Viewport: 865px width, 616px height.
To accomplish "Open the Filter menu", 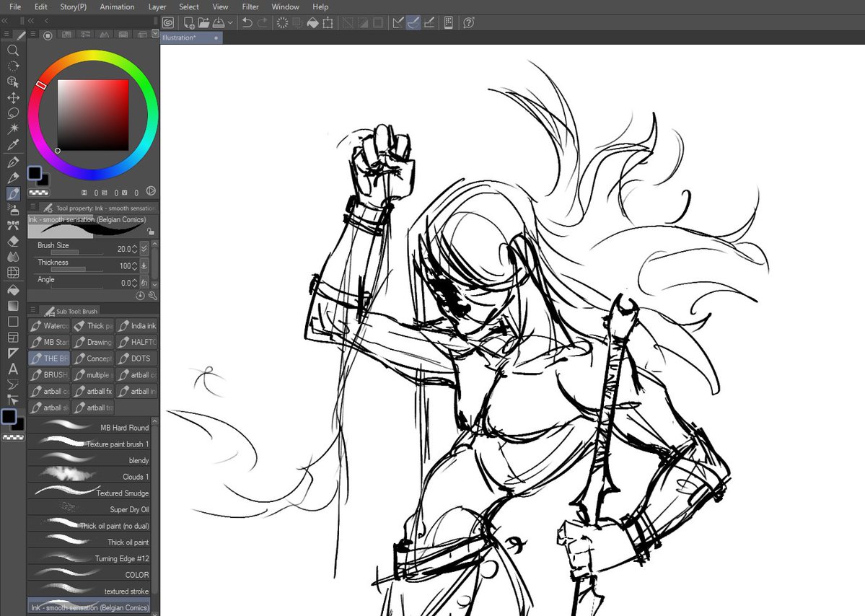I will (250, 6).
